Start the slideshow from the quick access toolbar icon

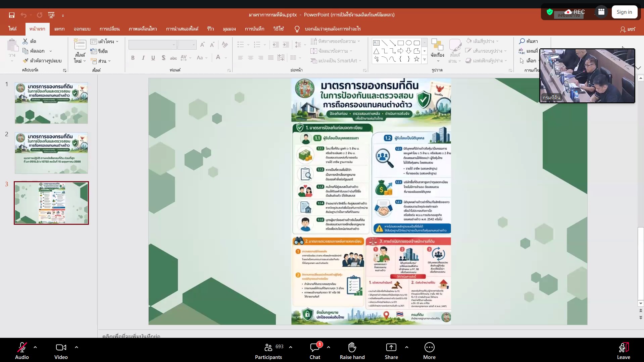(51, 15)
